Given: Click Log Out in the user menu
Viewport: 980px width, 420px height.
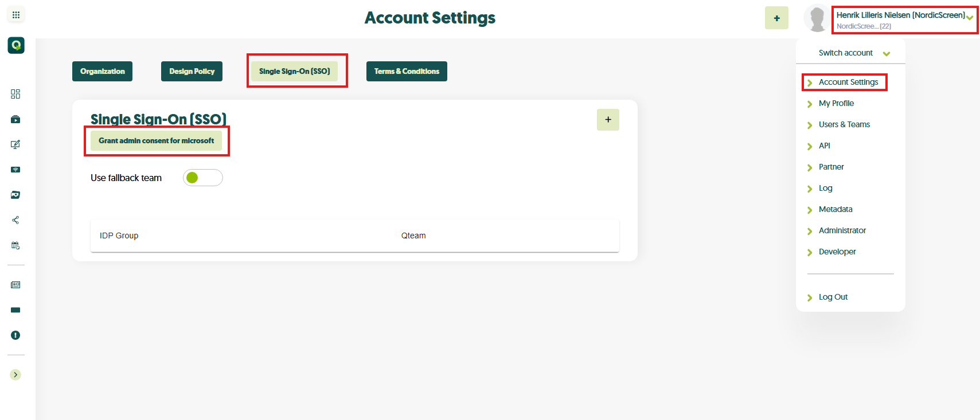Looking at the screenshot, I should (833, 297).
